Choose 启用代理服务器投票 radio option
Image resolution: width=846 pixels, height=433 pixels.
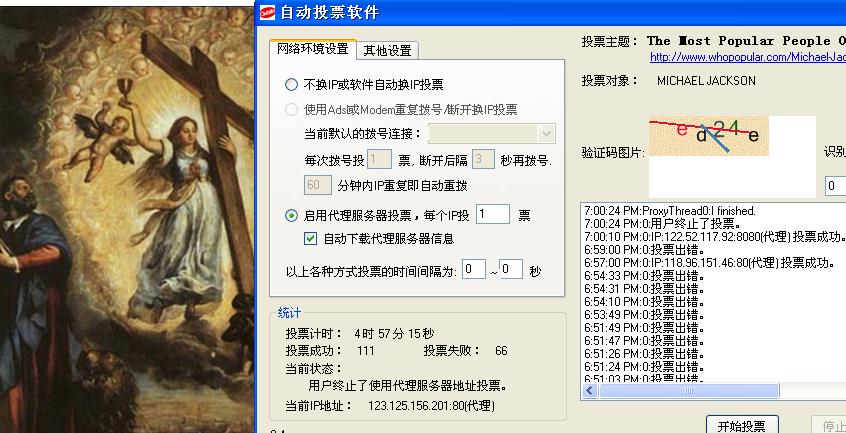[x=292, y=215]
